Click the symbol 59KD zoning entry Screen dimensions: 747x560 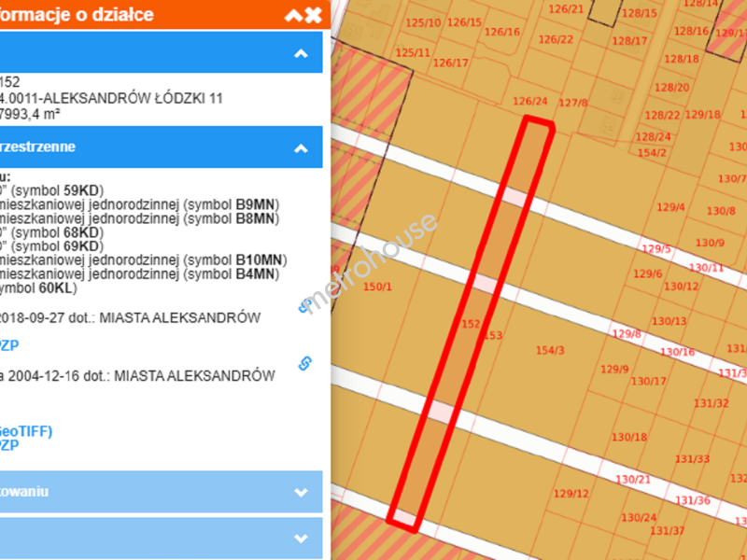pyautogui.click(x=52, y=191)
